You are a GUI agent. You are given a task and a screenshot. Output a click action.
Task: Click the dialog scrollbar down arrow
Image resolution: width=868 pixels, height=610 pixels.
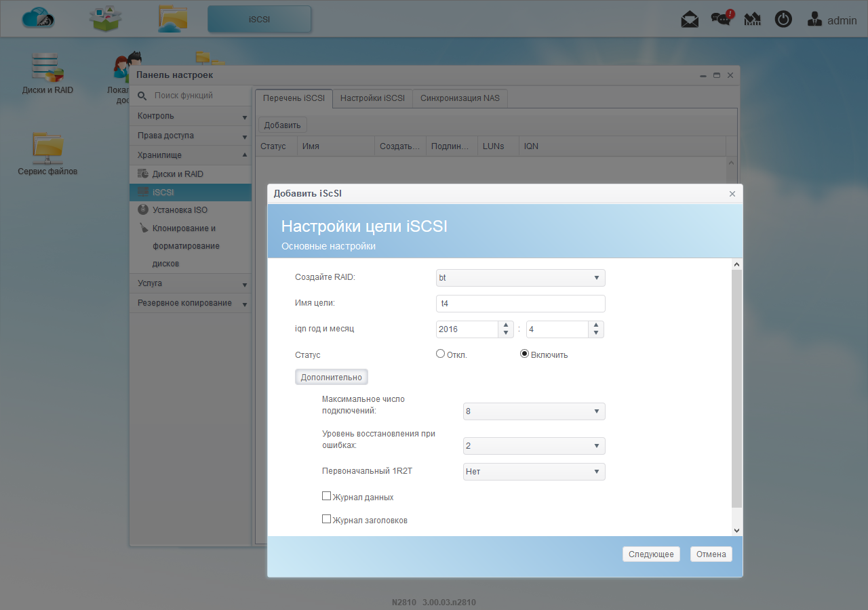[737, 531]
